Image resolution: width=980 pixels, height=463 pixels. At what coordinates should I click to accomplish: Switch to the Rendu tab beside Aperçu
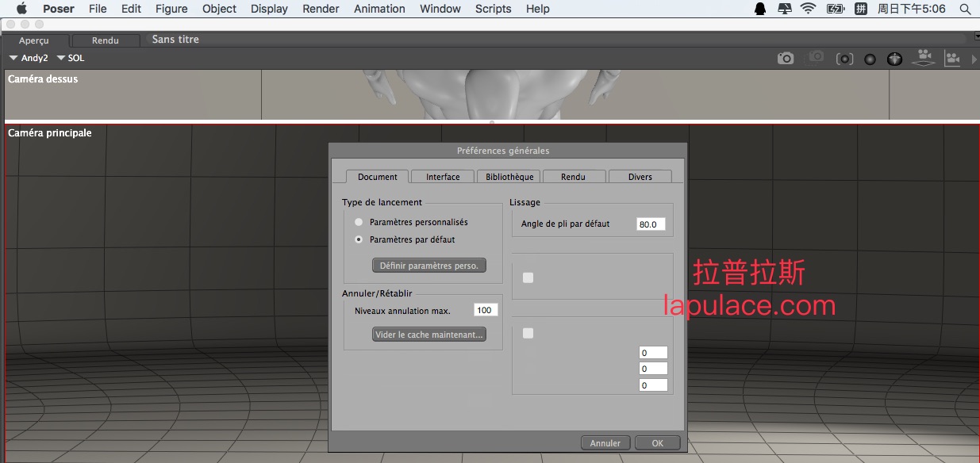tap(106, 40)
